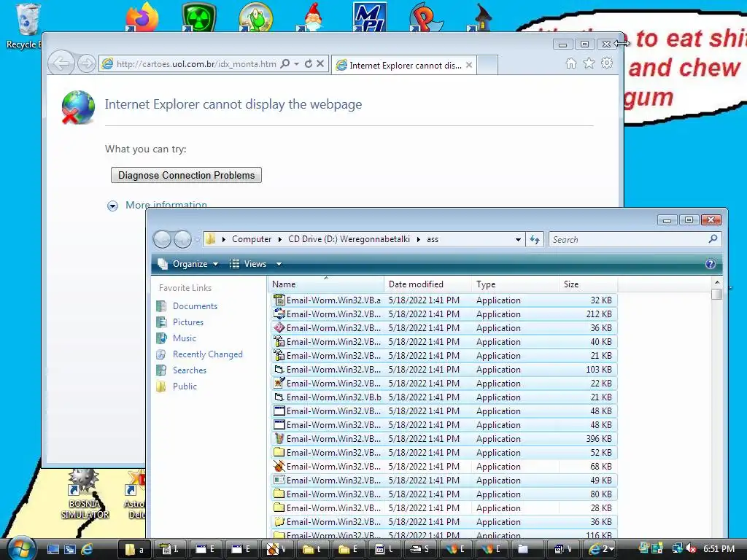Open the green radiation shield shortcut
747x560 pixels.
click(x=199, y=17)
